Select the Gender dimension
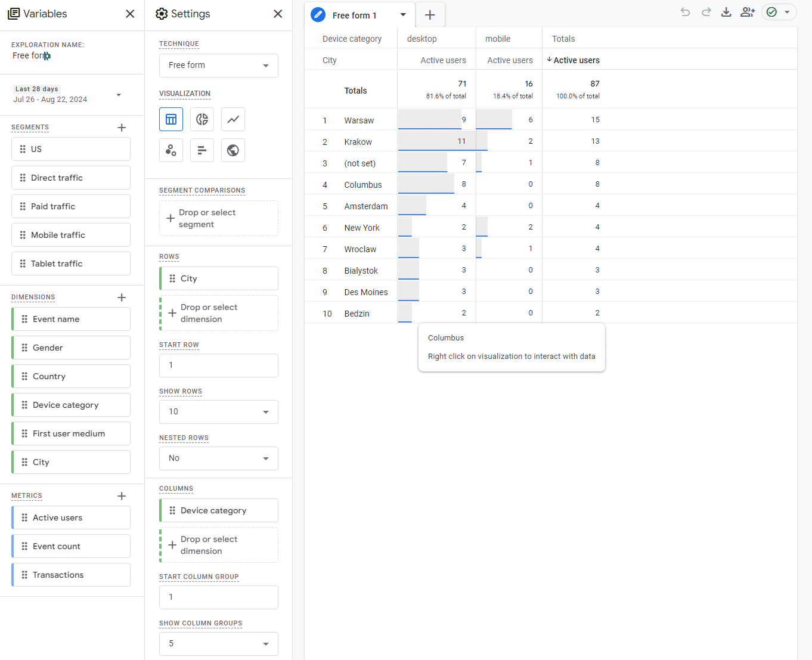Image resolution: width=812 pixels, height=660 pixels. [71, 348]
